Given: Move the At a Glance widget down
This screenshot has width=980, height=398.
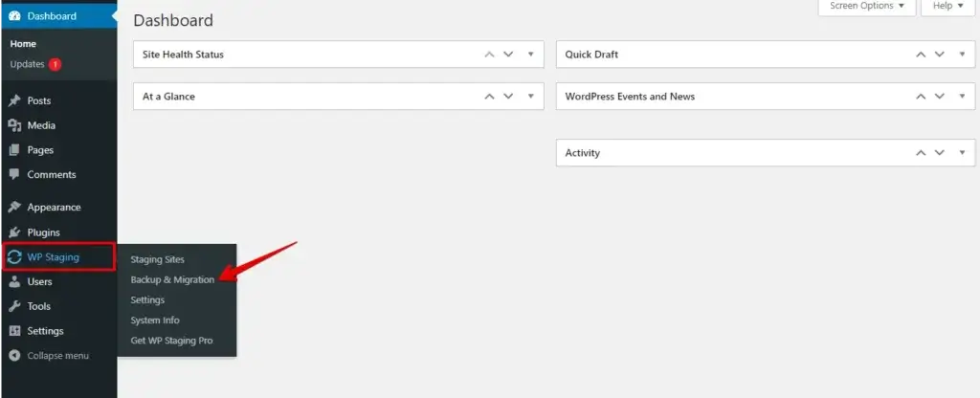Looking at the screenshot, I should [x=508, y=97].
